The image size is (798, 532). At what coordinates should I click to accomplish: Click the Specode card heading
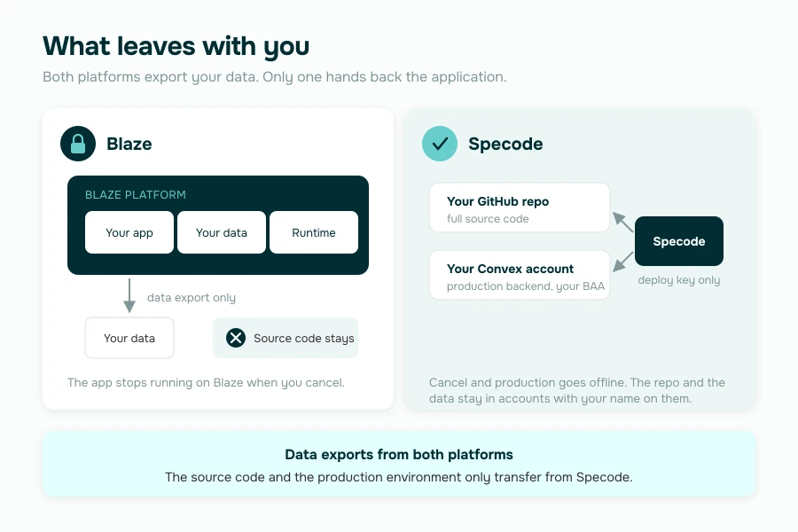tap(505, 144)
